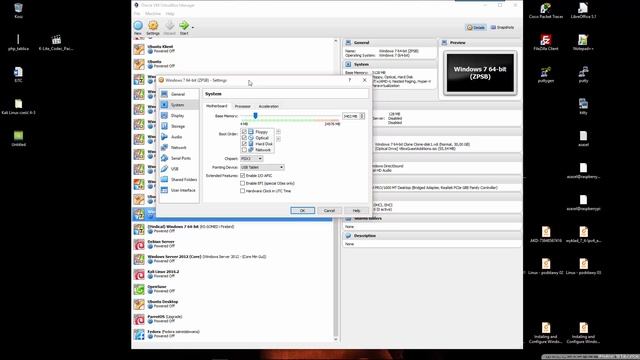Enable Hardware Clock in UTC Time checkbox
The width and height of the screenshot is (640, 360).
[242, 191]
